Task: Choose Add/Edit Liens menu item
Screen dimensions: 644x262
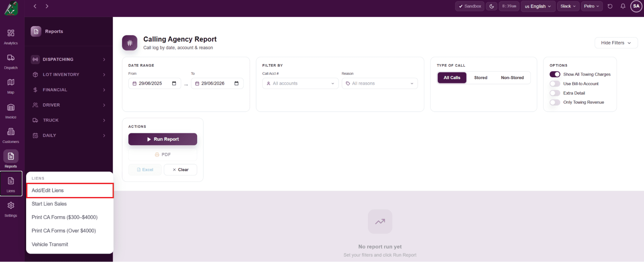Action: (70, 191)
